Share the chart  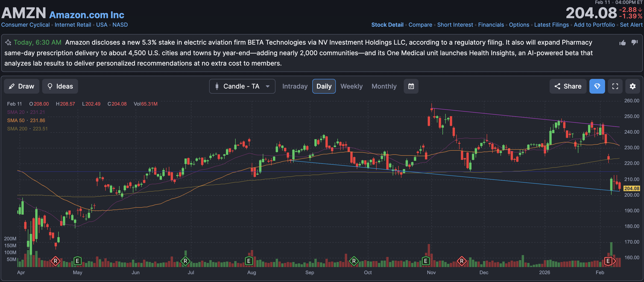pos(568,86)
